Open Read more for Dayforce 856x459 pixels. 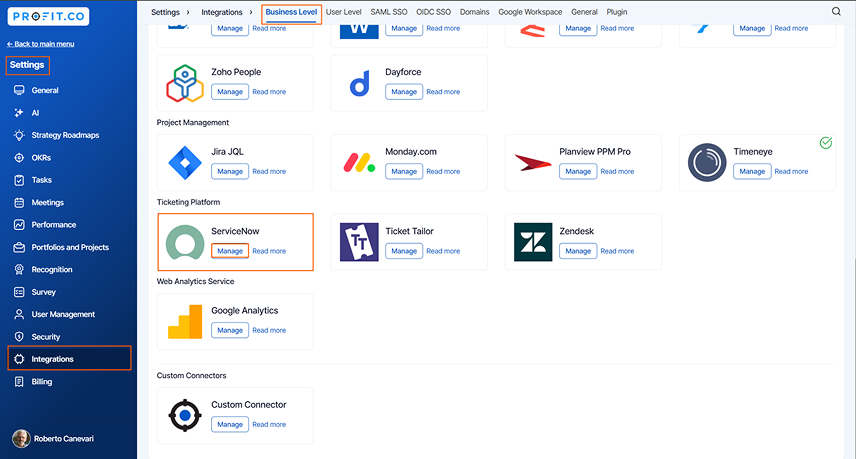(x=443, y=92)
